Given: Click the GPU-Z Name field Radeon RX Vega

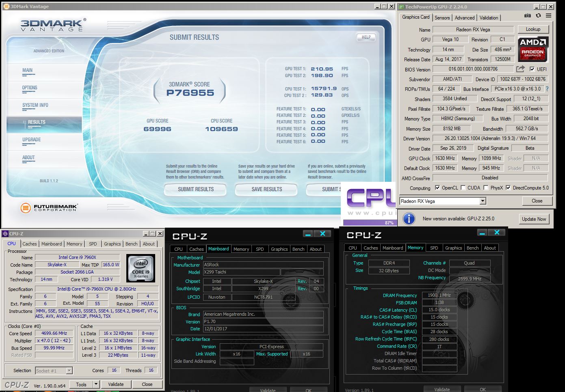Looking at the screenshot, I should (473, 30).
